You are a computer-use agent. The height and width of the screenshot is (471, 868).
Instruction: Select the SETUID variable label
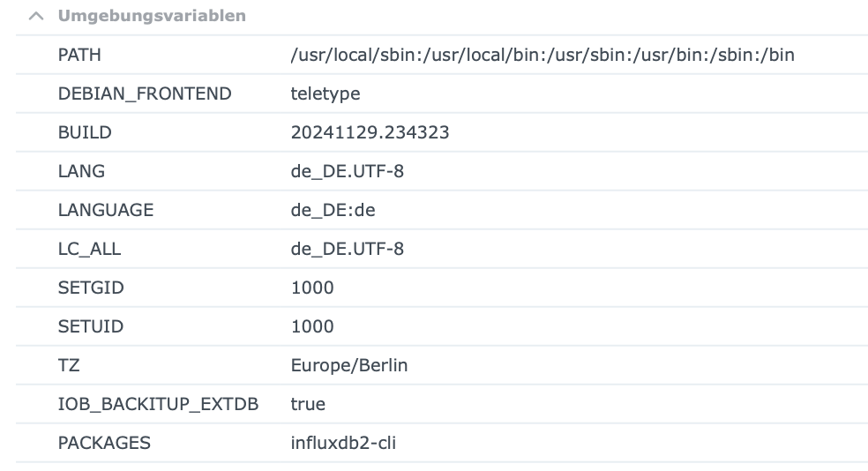91,326
